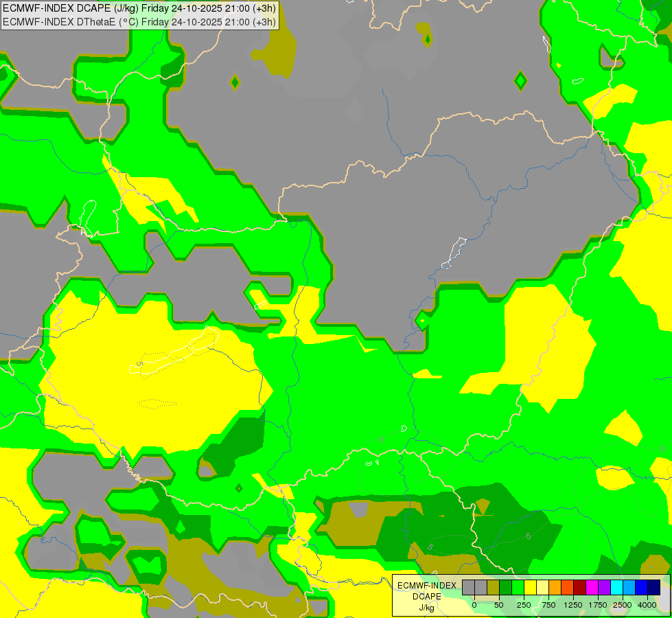Pick the pale yellow legend swatch
This screenshot has height=618, width=672.
pyautogui.click(x=542, y=588)
